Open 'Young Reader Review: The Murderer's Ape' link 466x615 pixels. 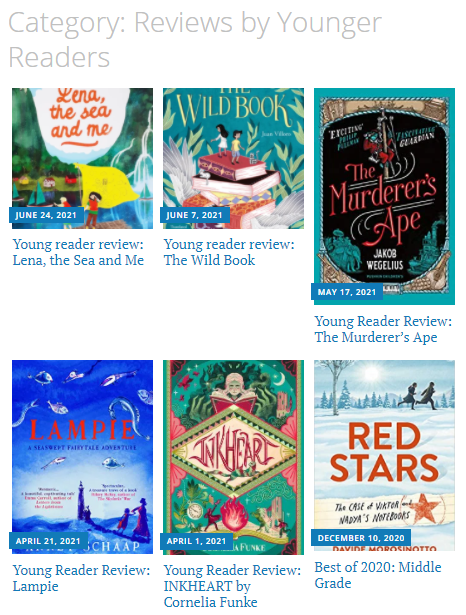coord(383,329)
